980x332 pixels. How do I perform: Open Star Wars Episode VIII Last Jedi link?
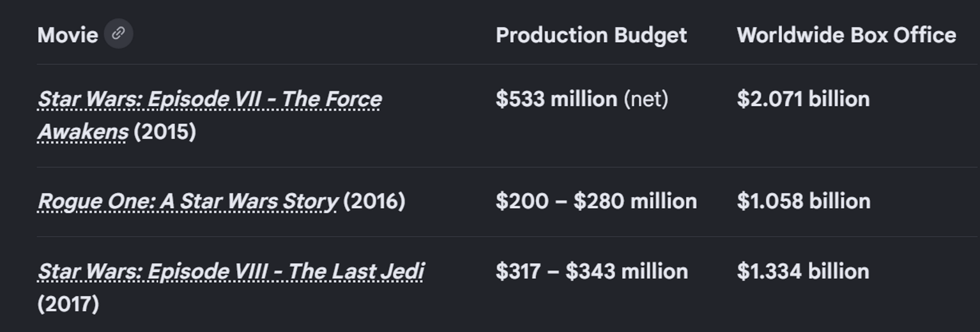click(x=231, y=271)
